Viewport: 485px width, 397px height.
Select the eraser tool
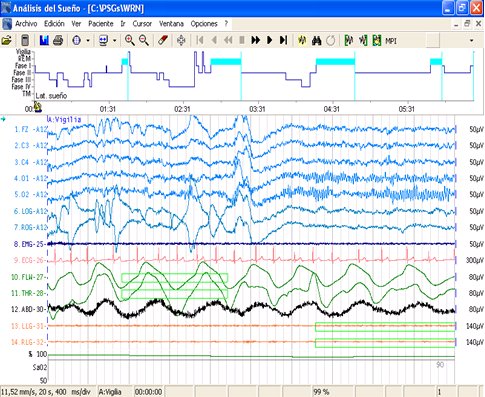163,41
